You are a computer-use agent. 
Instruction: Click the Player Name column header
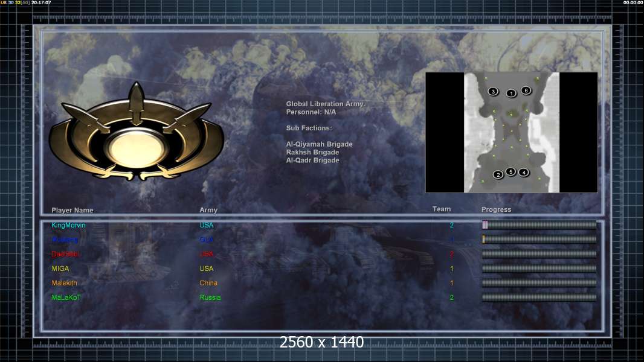[72, 211]
